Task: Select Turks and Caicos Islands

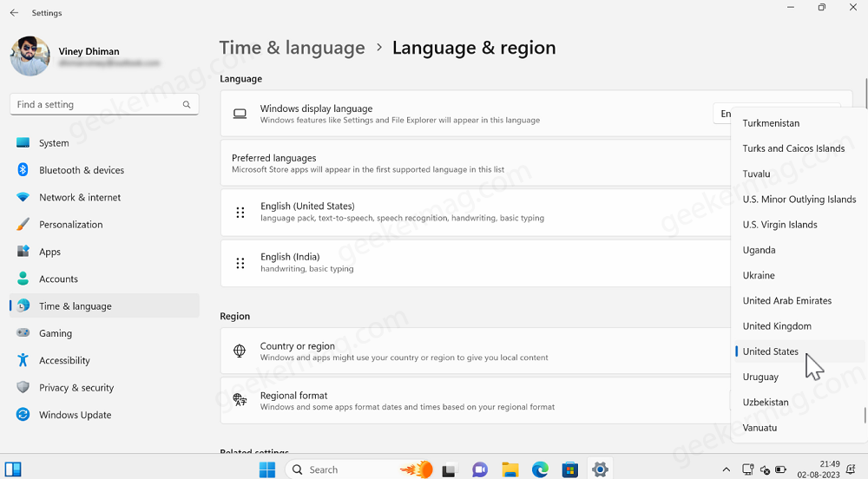Action: (793, 148)
